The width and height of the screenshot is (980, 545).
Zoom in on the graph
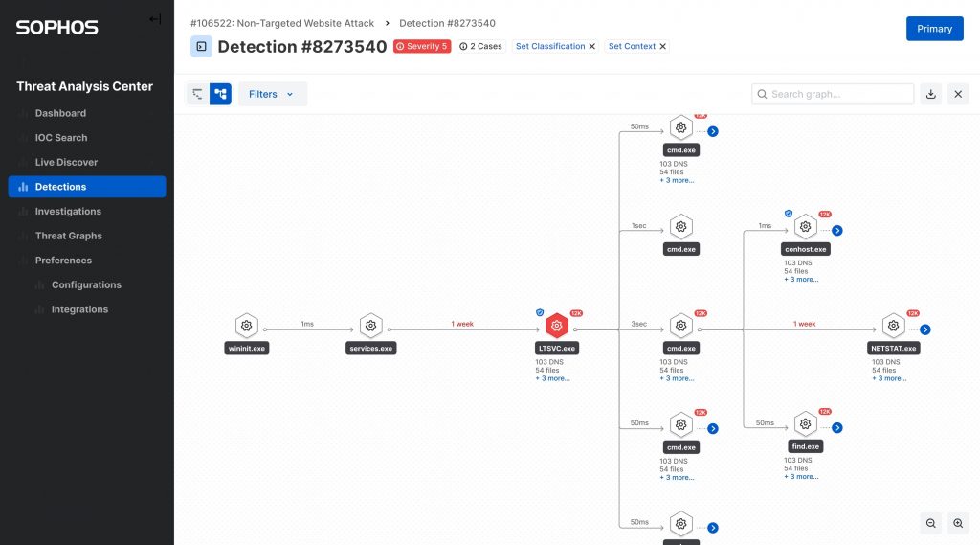[958, 523]
